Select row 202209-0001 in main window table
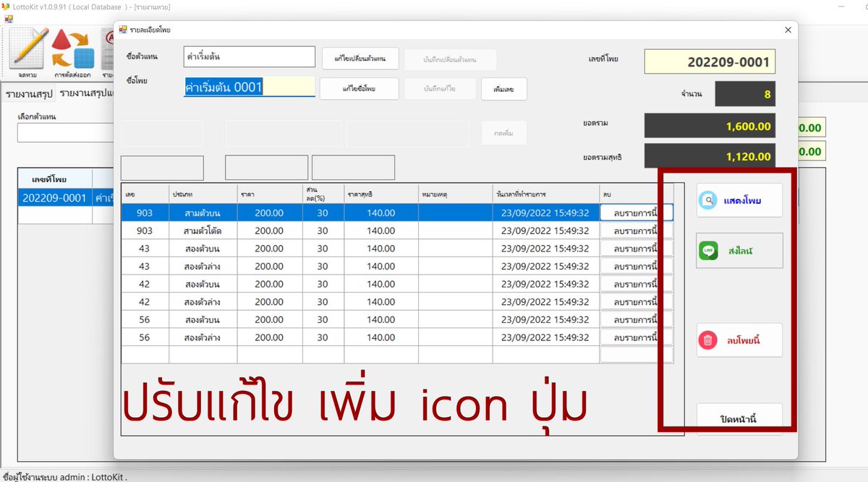The width and height of the screenshot is (868, 482). click(65, 198)
